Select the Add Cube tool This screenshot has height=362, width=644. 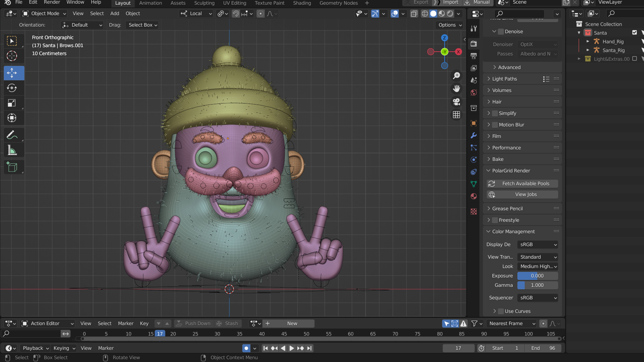pos(12,167)
